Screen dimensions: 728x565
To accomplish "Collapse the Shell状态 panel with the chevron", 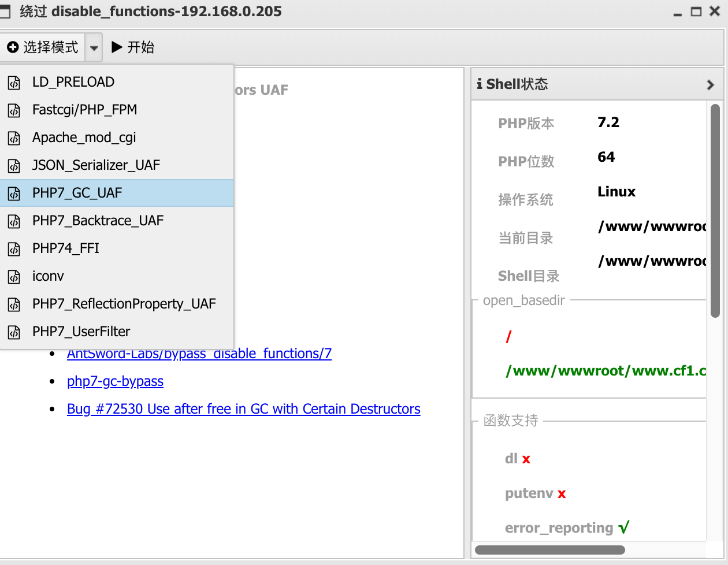I will coord(710,85).
